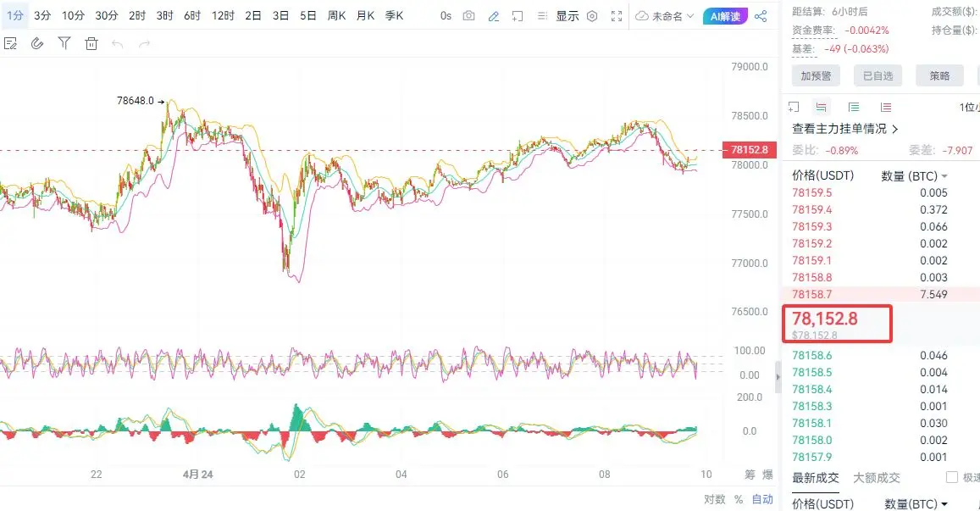
Task: Click the 筹 chip distribution icon
Action: (750, 475)
